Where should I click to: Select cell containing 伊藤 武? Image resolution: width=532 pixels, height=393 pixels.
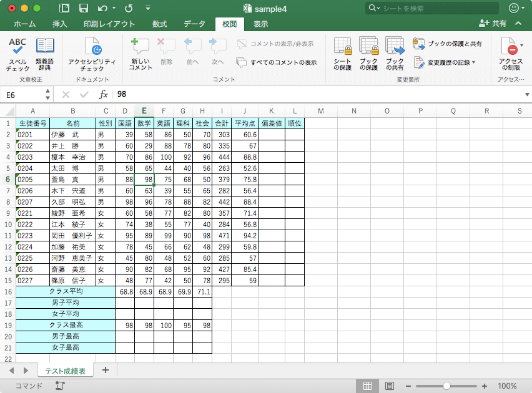[72, 135]
